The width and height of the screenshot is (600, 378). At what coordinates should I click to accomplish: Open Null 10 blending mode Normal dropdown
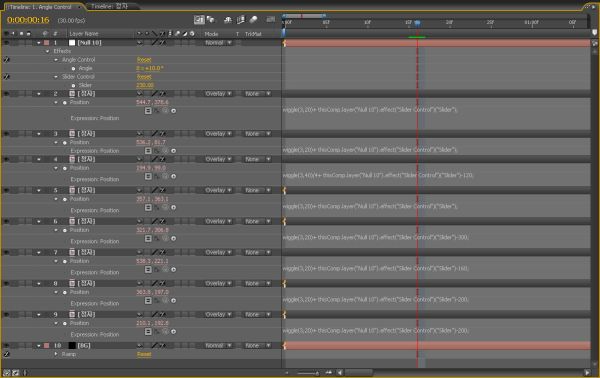click(x=218, y=42)
